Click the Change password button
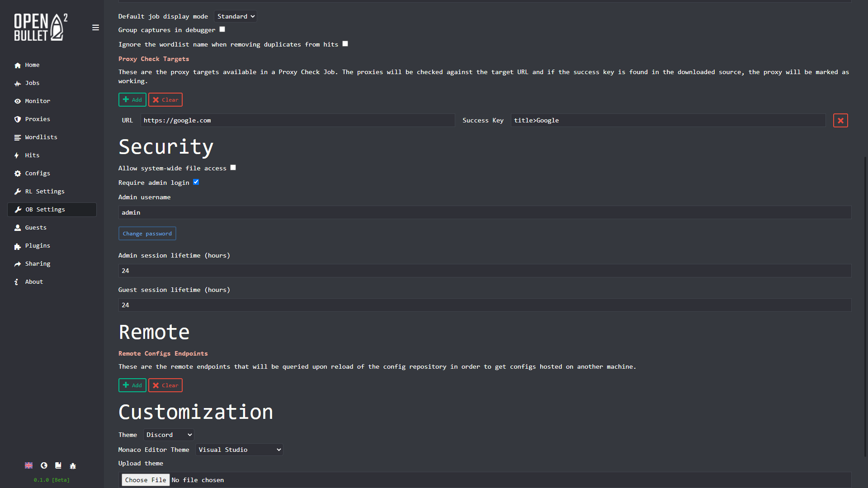 pos(147,234)
